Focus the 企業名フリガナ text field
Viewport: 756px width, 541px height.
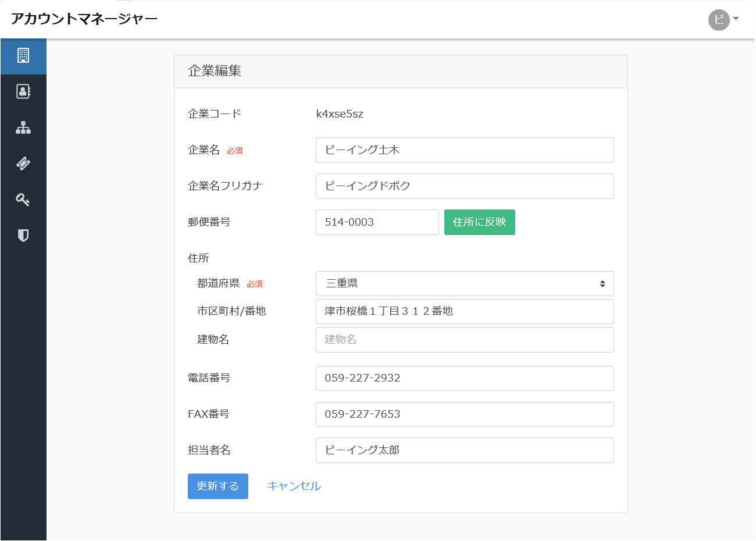pyautogui.click(x=465, y=186)
